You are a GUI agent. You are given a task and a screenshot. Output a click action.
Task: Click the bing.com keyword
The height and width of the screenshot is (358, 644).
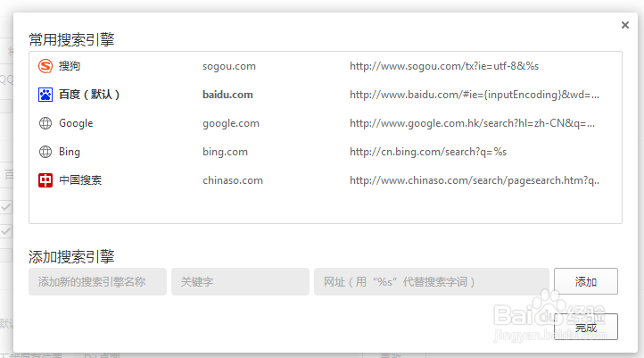(225, 152)
